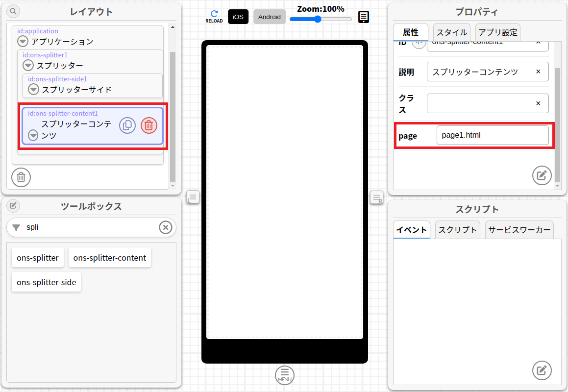
Task: Switch to the スタイル tab
Action: click(451, 32)
